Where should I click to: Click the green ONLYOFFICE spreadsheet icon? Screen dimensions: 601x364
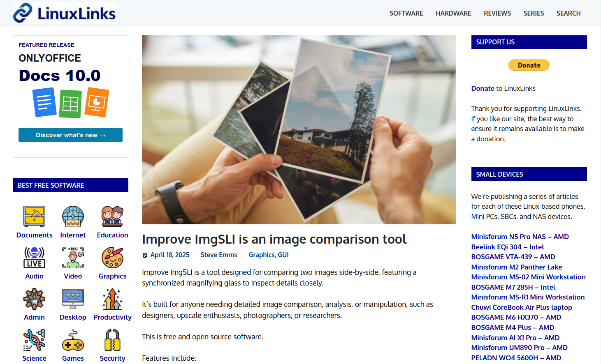70,104
